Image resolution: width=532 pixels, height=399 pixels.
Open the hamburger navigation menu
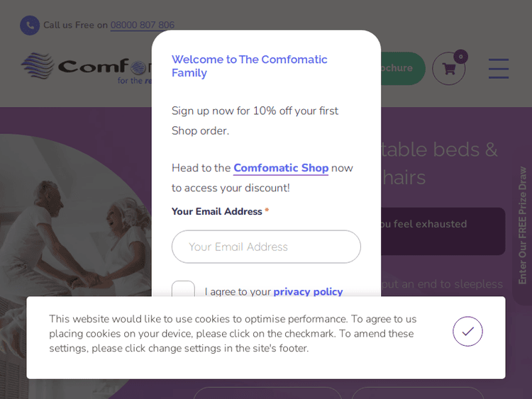tap(498, 69)
